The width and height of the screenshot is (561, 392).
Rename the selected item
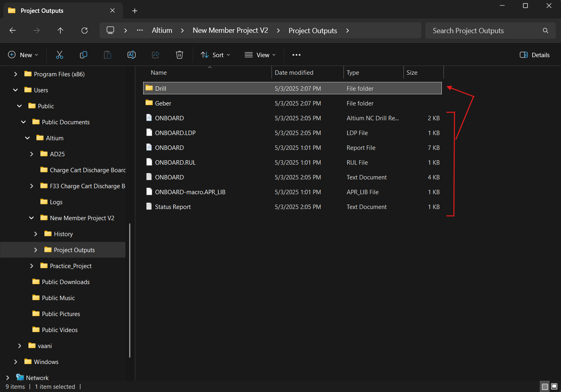coord(132,55)
